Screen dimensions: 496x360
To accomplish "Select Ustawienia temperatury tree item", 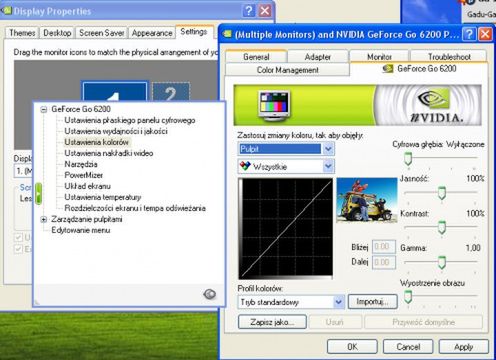I will (x=103, y=197).
